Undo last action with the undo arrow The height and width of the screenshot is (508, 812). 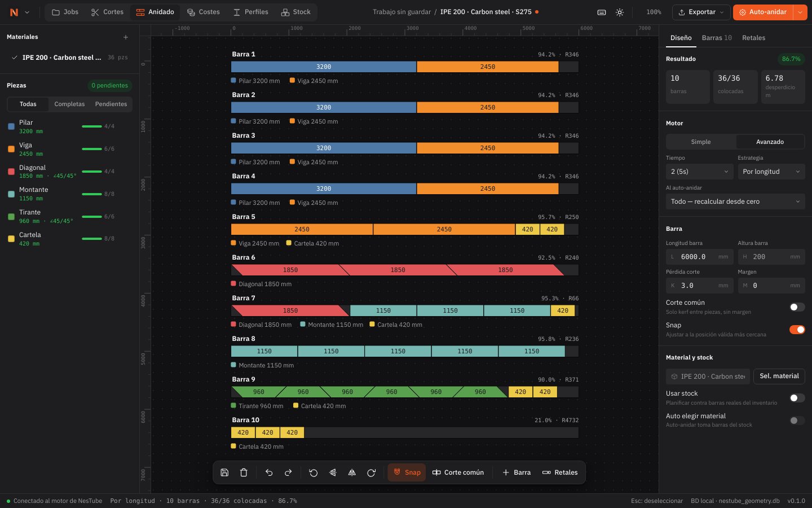pos(269,472)
